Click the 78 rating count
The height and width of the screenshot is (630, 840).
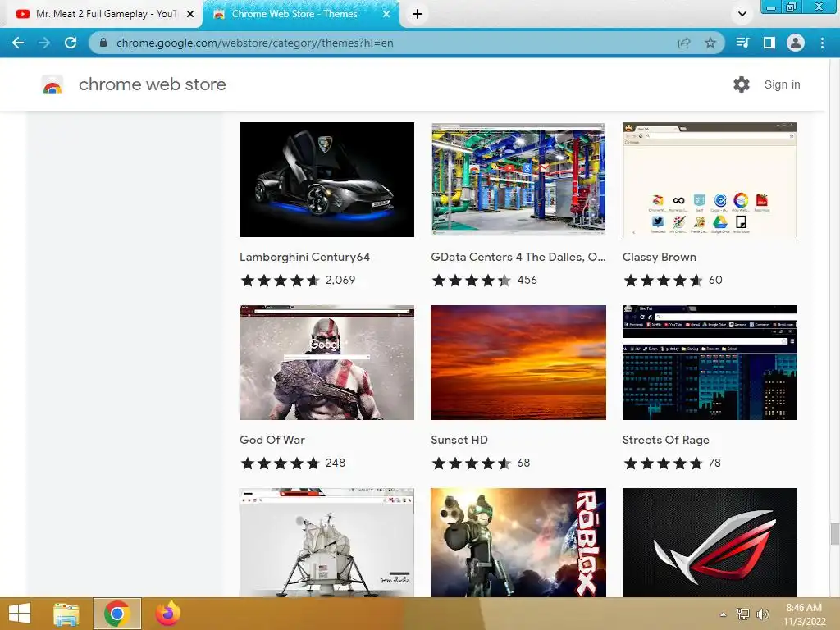pyautogui.click(x=714, y=463)
